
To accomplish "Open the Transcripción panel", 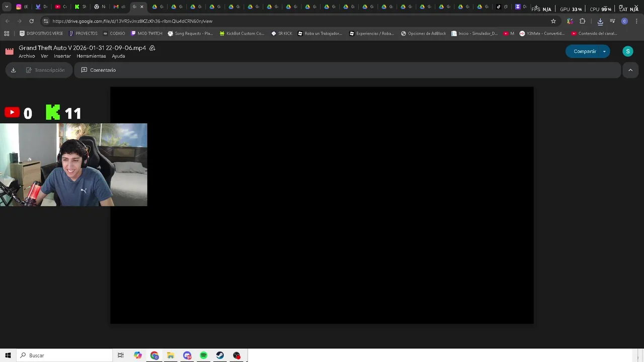I will 45,70.
